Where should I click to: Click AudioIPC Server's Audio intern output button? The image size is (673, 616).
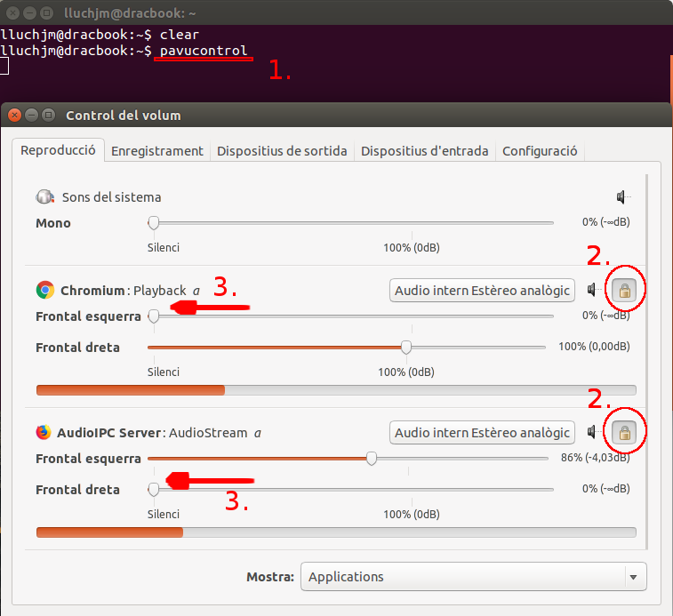click(x=482, y=433)
